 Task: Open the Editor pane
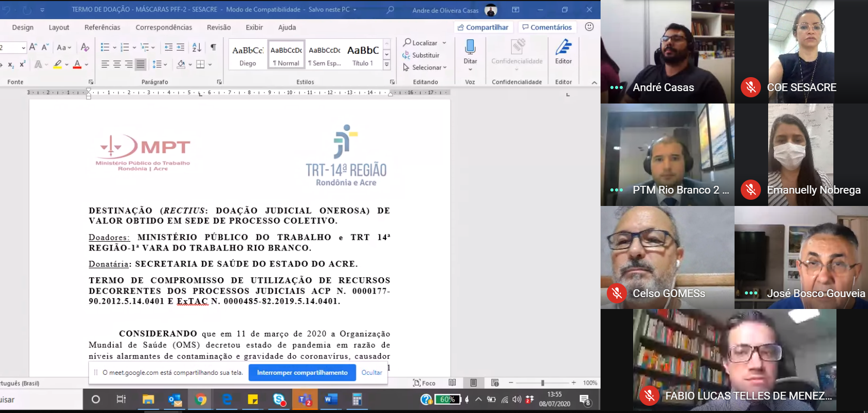point(563,52)
